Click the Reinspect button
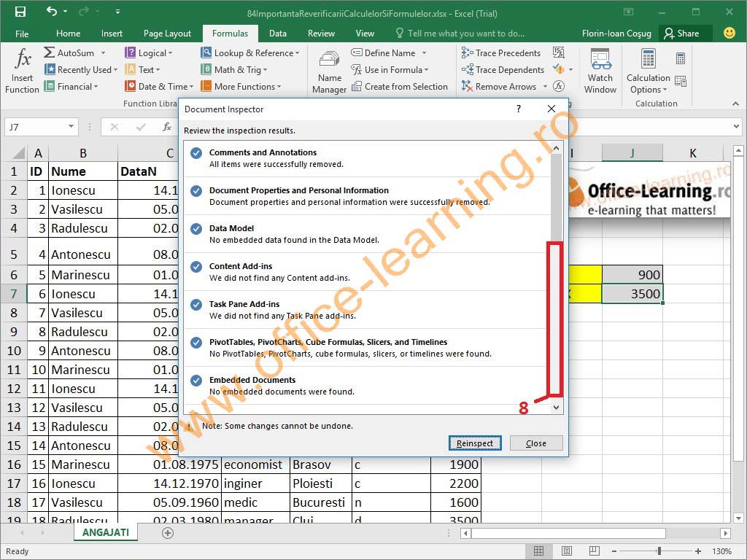This screenshot has width=747, height=560. click(x=474, y=443)
